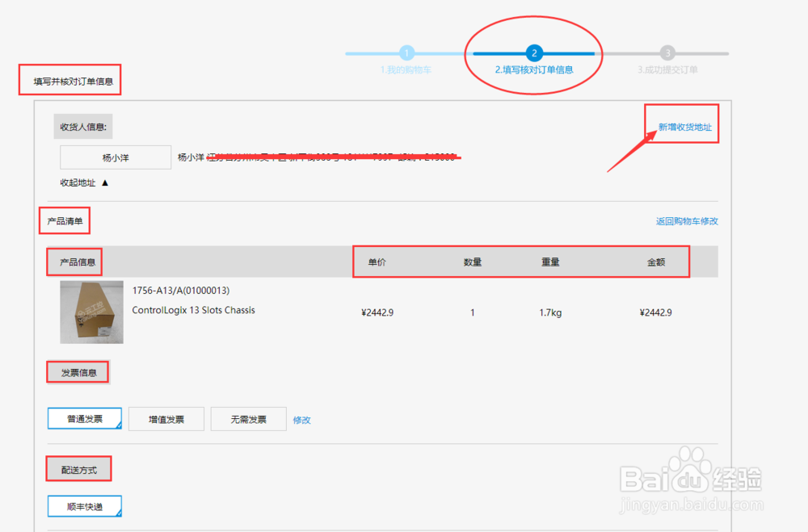Click the weight value 1.7kg
The image size is (808, 532).
pos(550,312)
